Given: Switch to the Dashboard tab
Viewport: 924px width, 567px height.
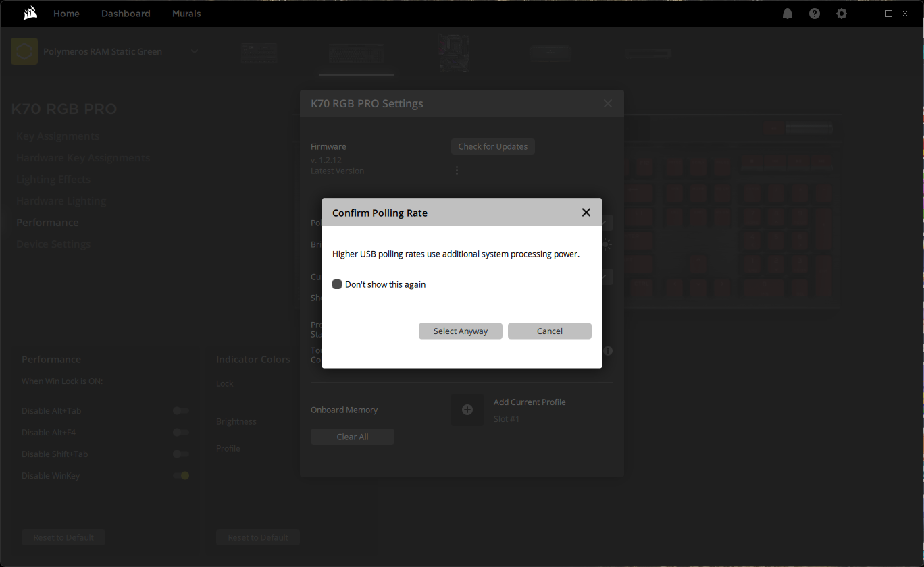Looking at the screenshot, I should [x=126, y=13].
